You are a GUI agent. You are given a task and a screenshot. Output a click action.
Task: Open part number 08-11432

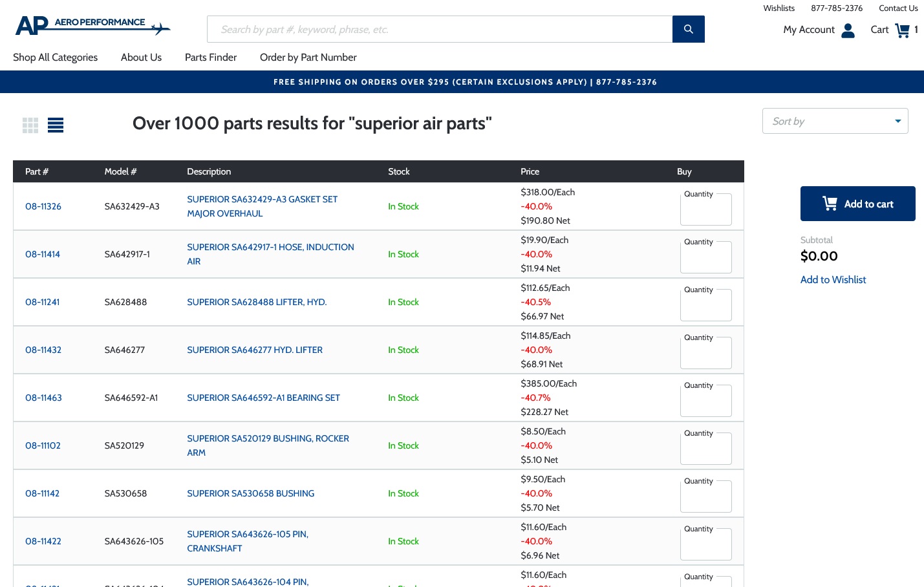click(43, 350)
